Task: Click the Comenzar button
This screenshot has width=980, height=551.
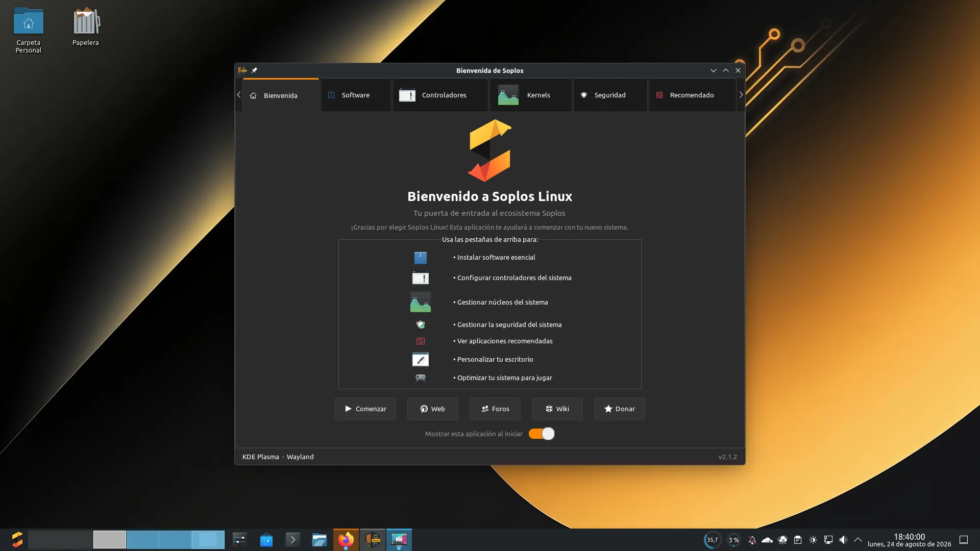Action: pos(365,409)
